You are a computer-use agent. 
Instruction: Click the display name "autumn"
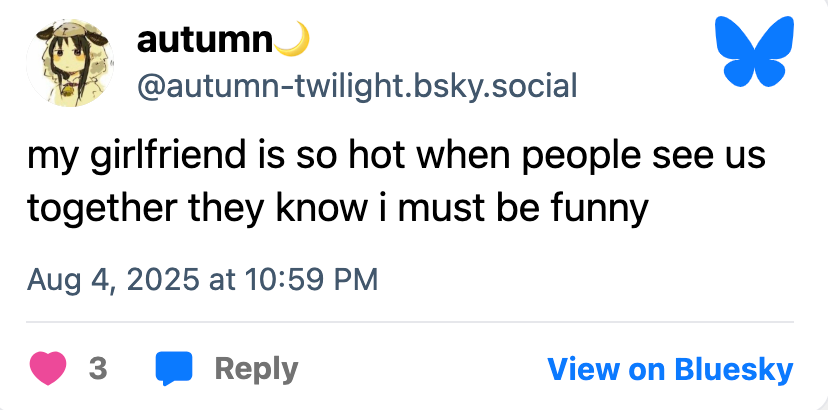tap(204, 41)
